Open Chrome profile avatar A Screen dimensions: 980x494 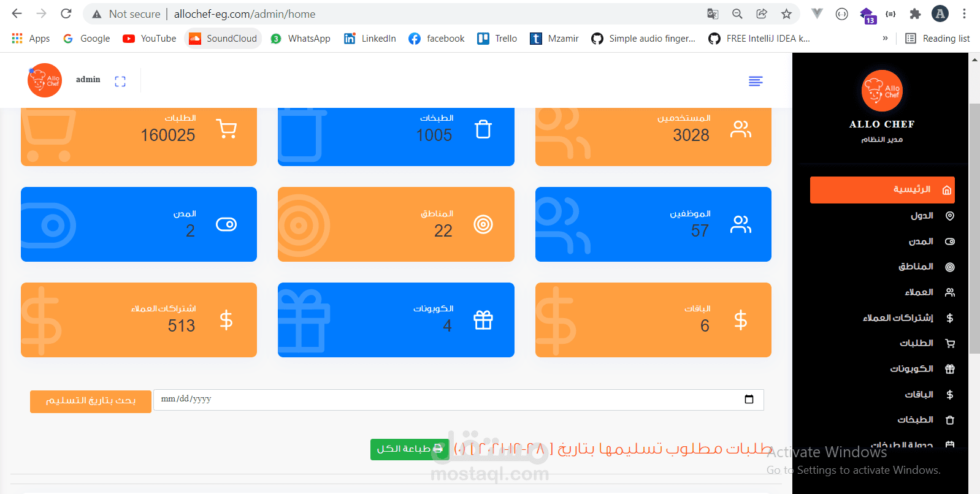940,13
